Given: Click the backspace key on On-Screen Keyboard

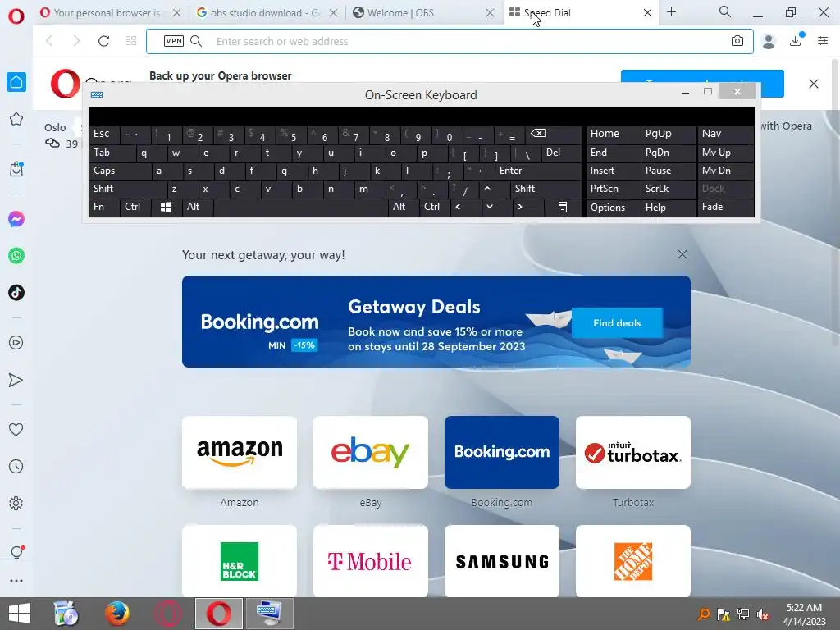Looking at the screenshot, I should click(554, 134).
